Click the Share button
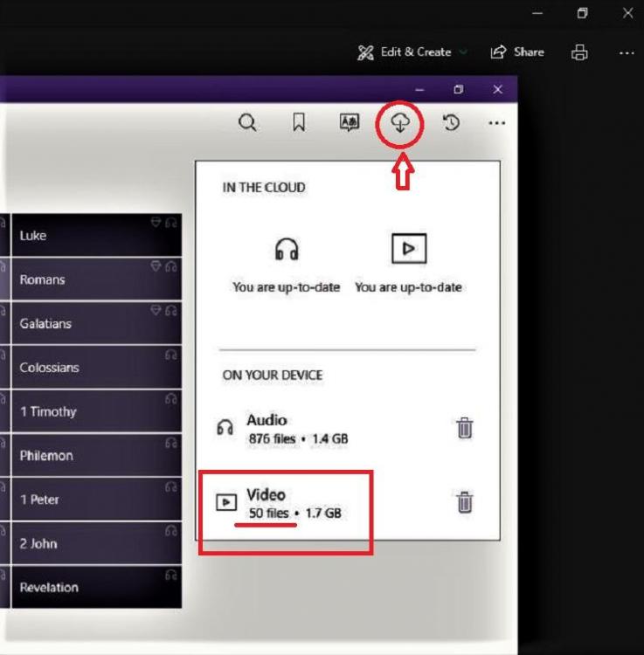This screenshot has width=644, height=655. tap(517, 52)
